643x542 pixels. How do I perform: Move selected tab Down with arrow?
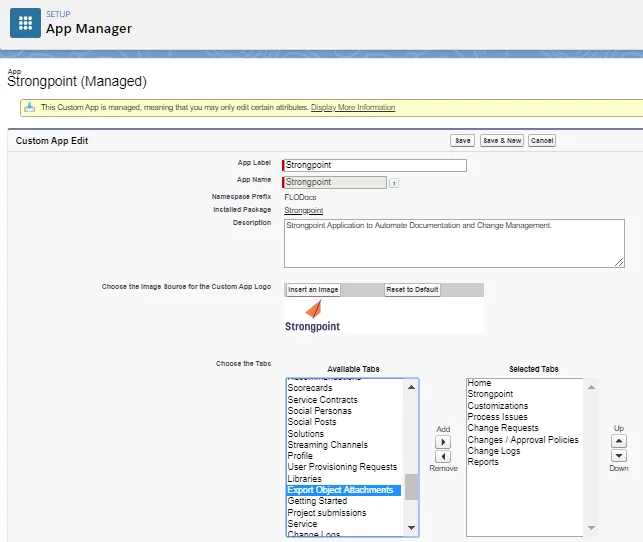coord(619,455)
